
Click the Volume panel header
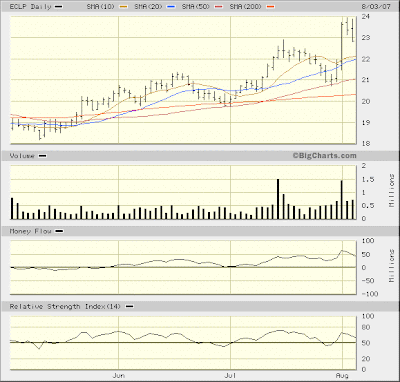pyautogui.click(x=22, y=156)
